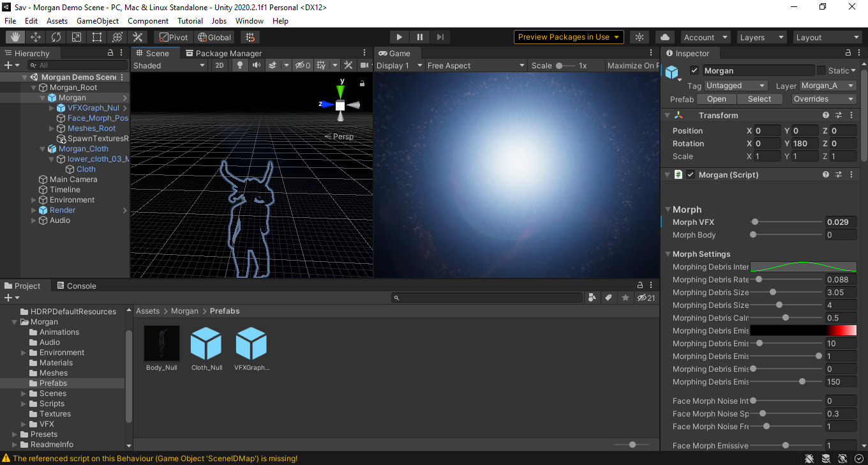Collapse Morph Settings section
Image resolution: width=868 pixels, height=465 pixels.
click(668, 254)
